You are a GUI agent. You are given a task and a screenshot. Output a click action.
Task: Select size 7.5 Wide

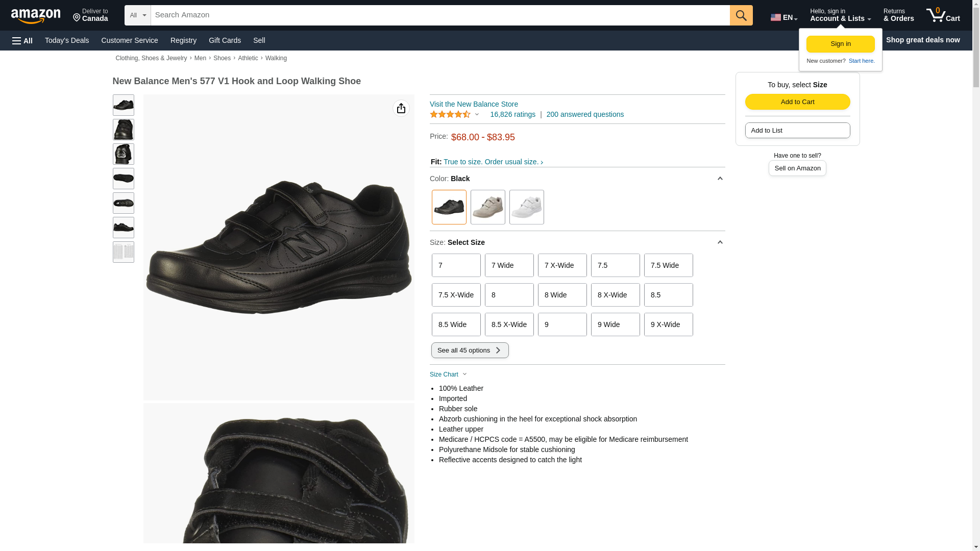(668, 265)
